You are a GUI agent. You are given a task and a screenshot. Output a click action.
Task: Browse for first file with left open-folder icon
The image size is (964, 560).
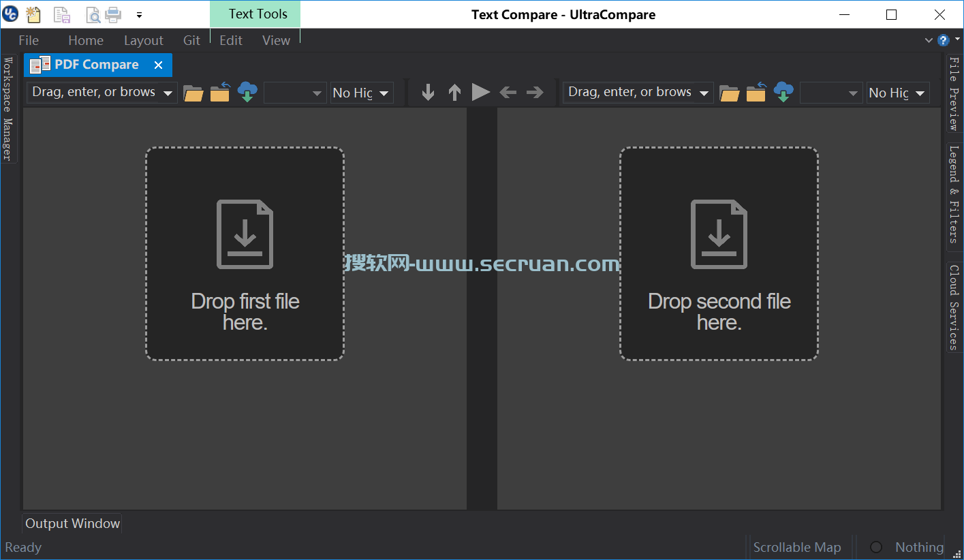(x=193, y=93)
